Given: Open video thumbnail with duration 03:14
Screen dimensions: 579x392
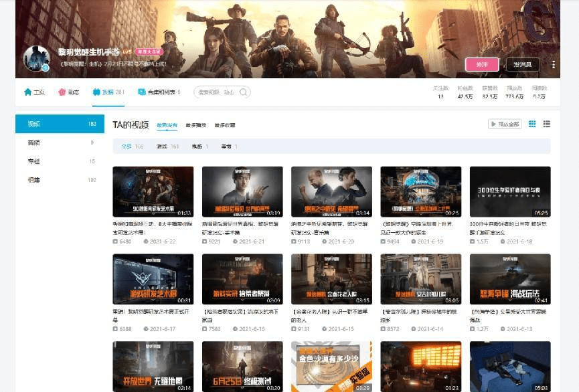Looking at the screenshot, I should pos(331,191).
